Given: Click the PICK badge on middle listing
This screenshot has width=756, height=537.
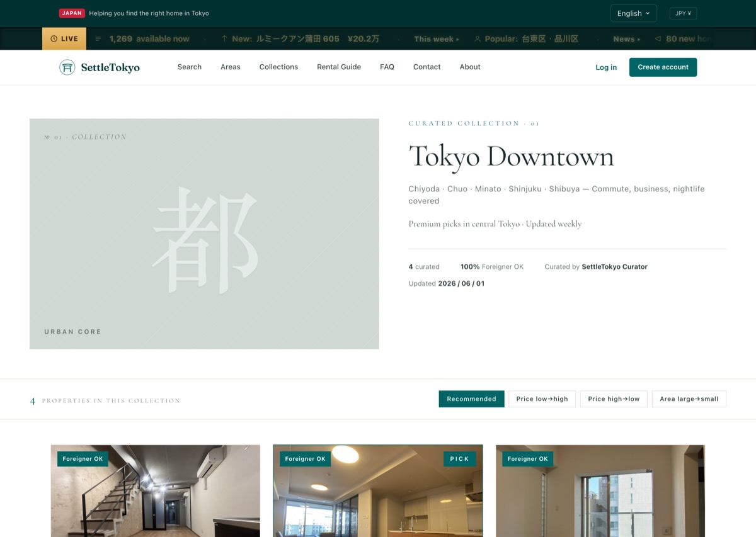Looking at the screenshot, I should click(x=460, y=459).
